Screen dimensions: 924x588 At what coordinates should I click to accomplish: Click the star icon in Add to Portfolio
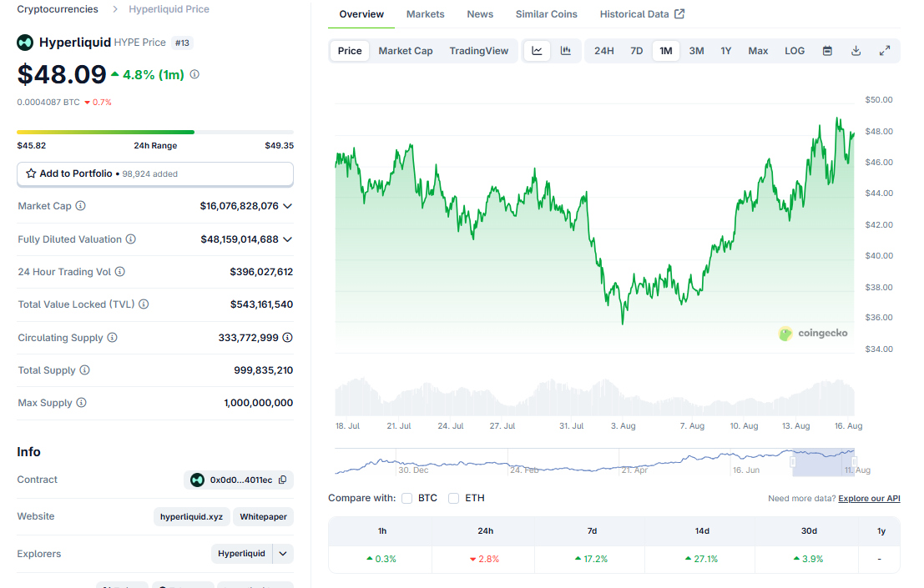pos(31,173)
